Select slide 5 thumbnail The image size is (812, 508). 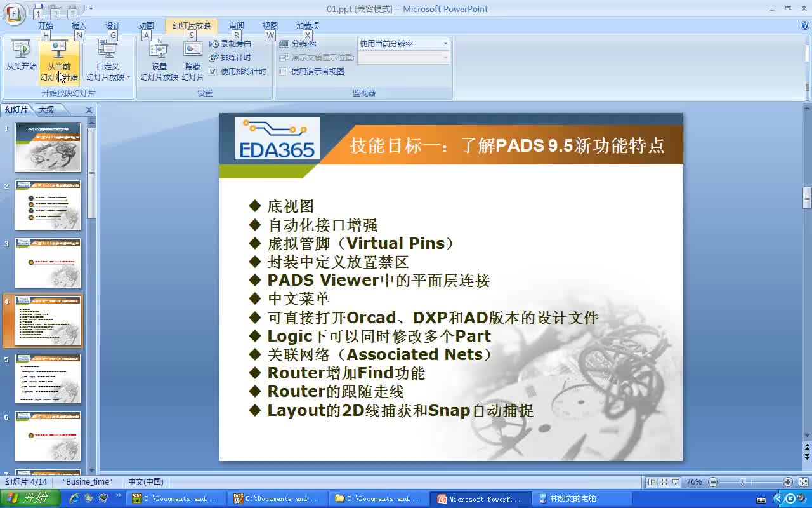coord(48,378)
